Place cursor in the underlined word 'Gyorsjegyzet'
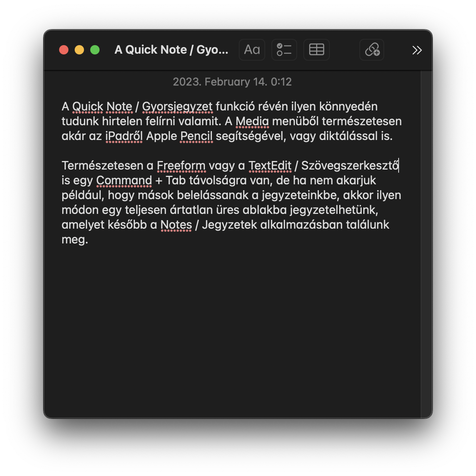This screenshot has width=476, height=476. (177, 107)
